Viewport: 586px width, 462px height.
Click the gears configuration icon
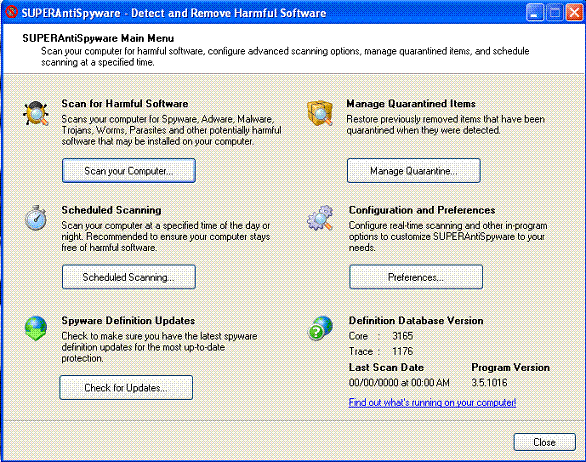(320, 218)
